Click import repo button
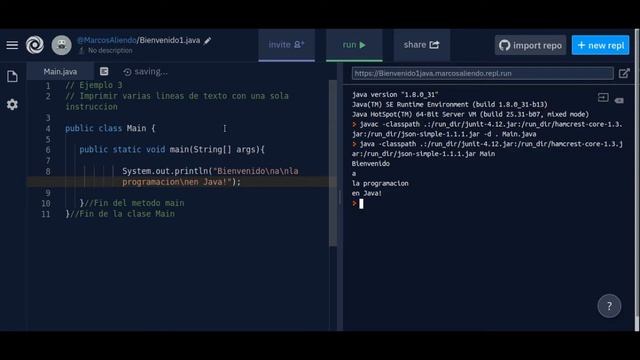Screen dimensions: 640x360 point(530,45)
